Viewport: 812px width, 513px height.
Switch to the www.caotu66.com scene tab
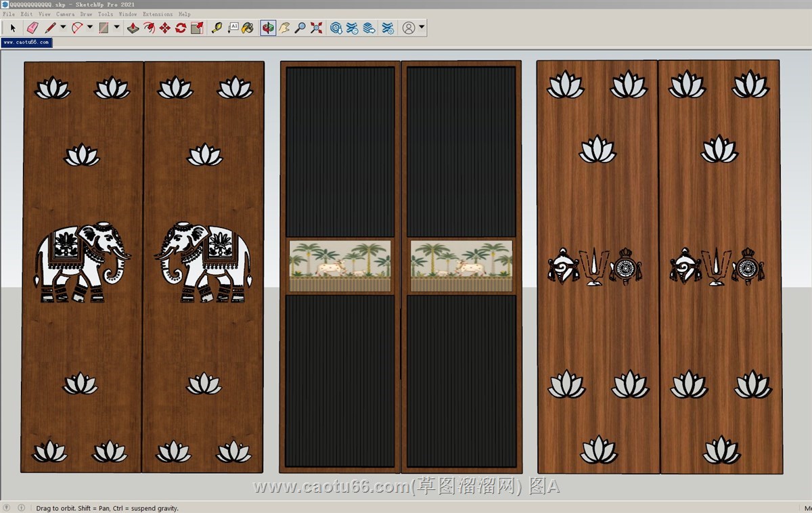click(26, 42)
